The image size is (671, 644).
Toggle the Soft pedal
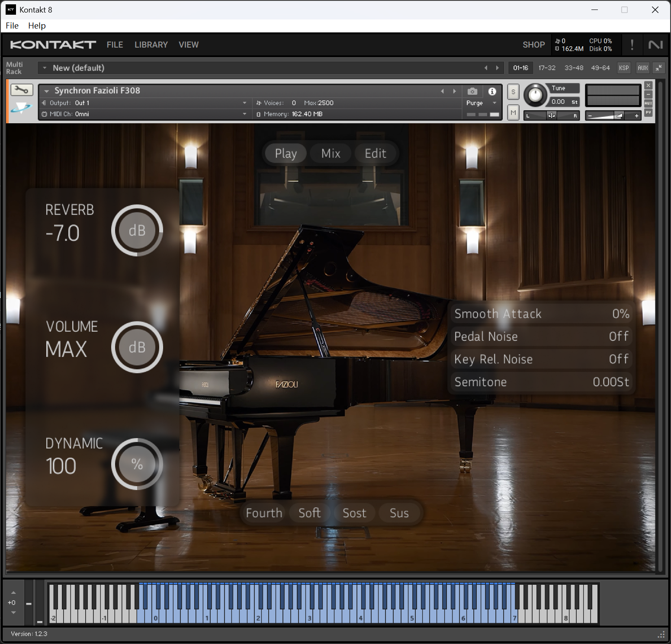(x=309, y=513)
